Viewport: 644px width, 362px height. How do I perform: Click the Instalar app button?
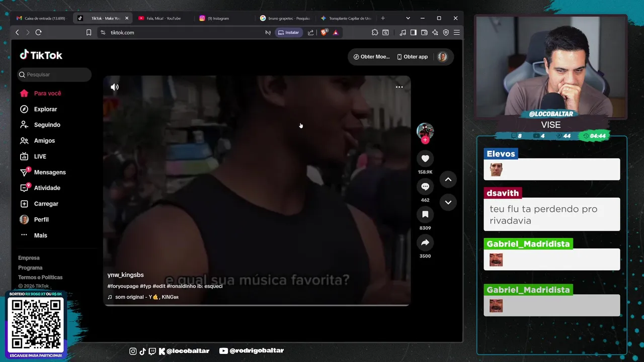tap(289, 32)
